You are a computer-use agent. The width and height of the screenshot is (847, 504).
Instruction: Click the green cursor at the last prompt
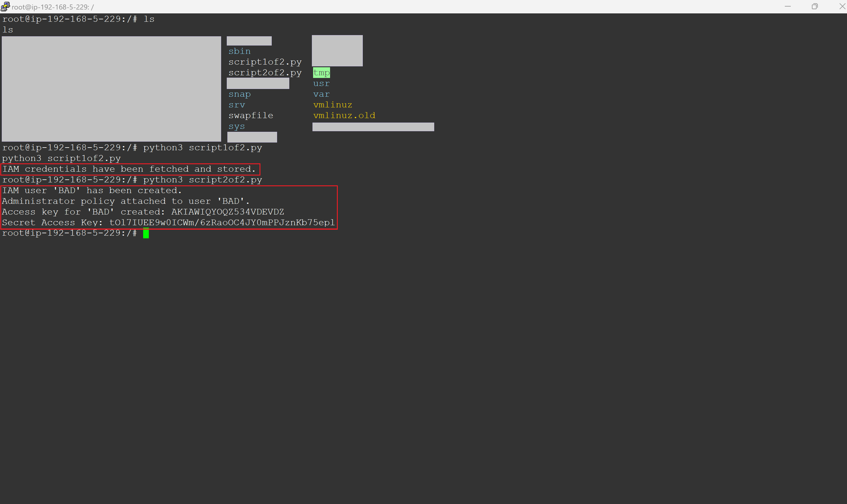(x=146, y=233)
